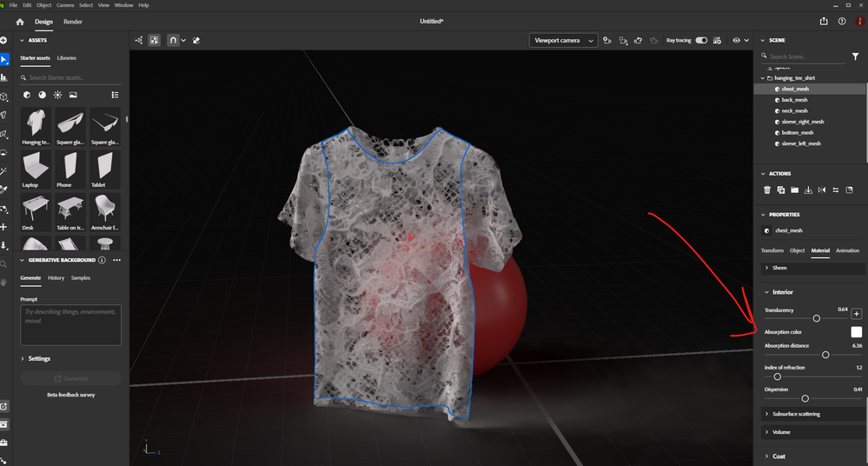Open the Samples tab in Generative Background
Screen dimensions: 868x466
tap(80, 277)
